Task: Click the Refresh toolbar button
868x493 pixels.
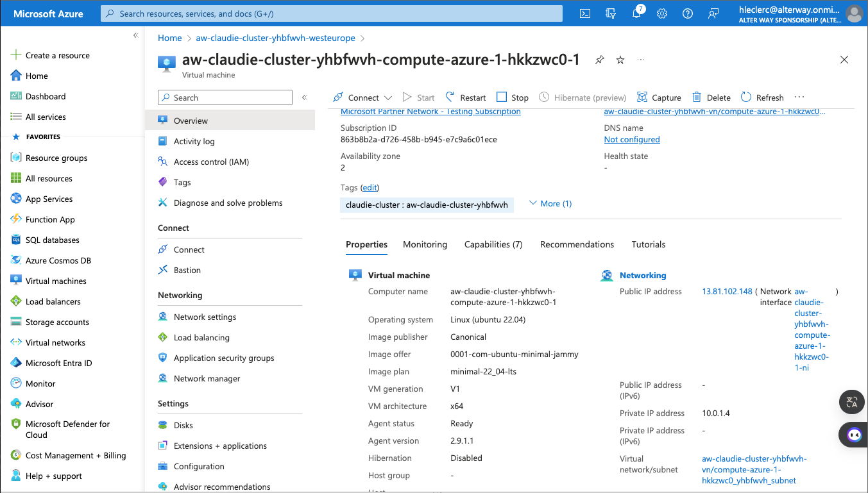Action: pyautogui.click(x=762, y=97)
